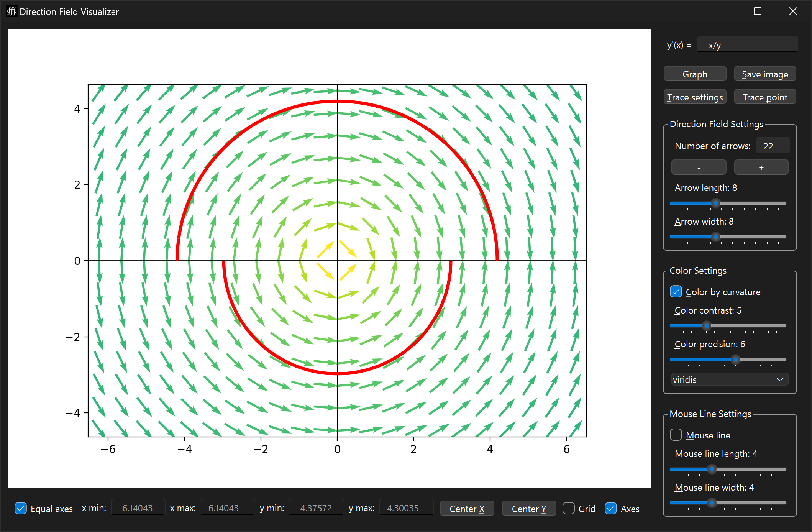The image size is (812, 532).
Task: Click the y max value field
Action: [406, 508]
